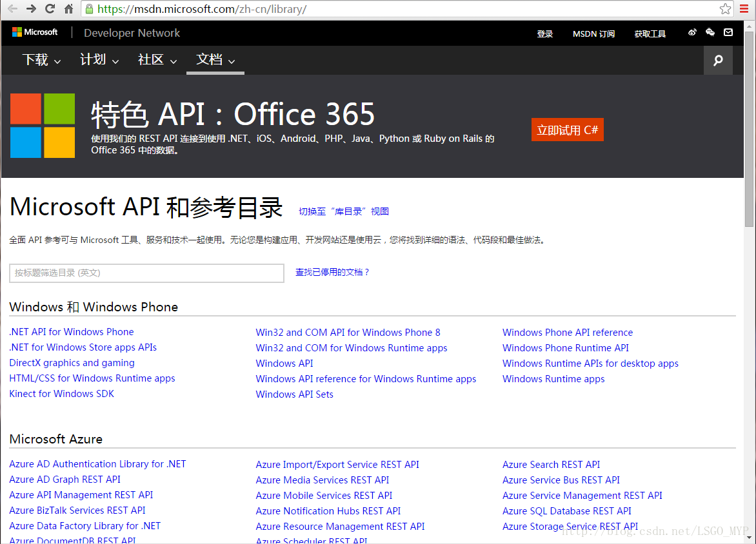Image resolution: width=756 pixels, height=544 pixels.
Task: Open search with magnifier icon
Action: pos(719,60)
